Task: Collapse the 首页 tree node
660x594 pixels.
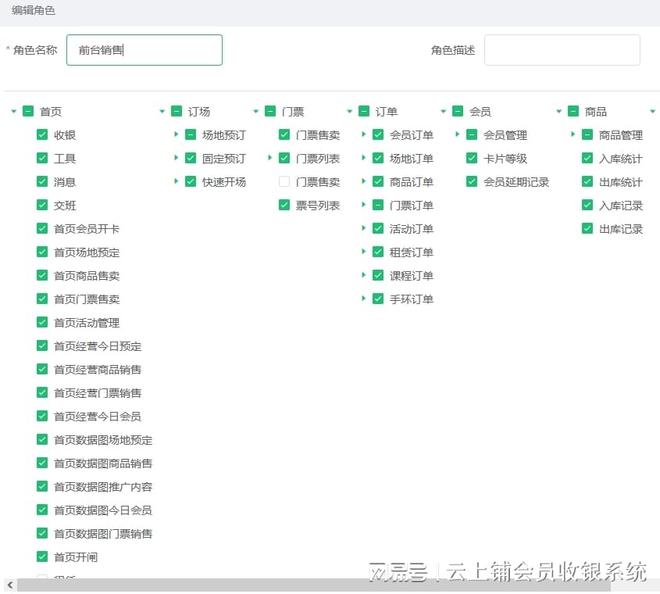Action: click(x=14, y=112)
